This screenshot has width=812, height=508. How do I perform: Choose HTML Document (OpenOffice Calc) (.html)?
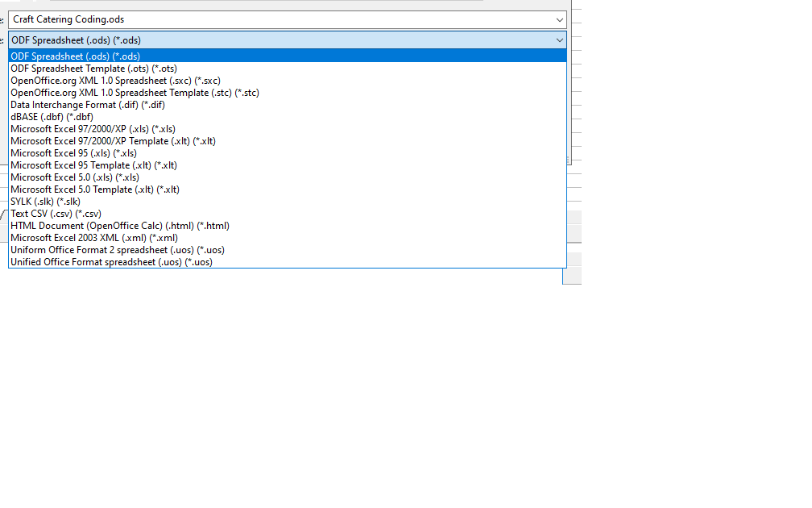click(288, 226)
